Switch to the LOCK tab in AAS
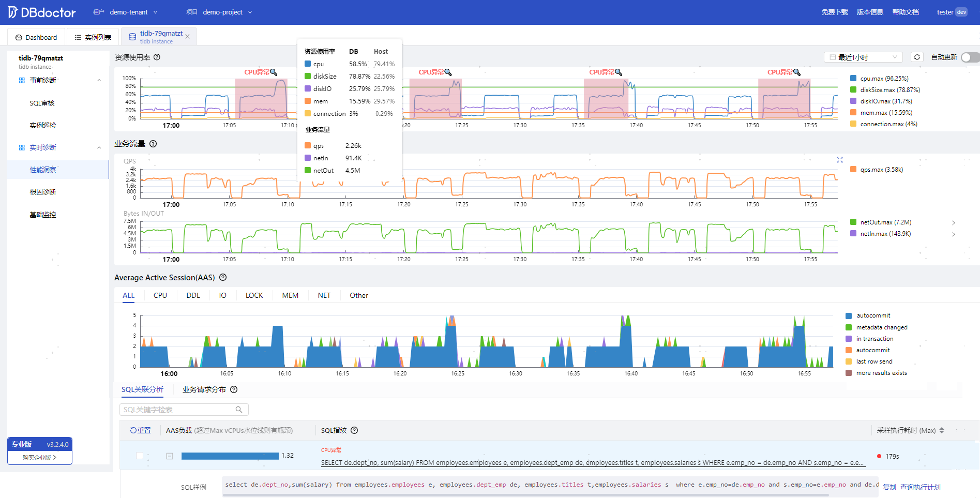The image size is (980, 498). point(254,295)
